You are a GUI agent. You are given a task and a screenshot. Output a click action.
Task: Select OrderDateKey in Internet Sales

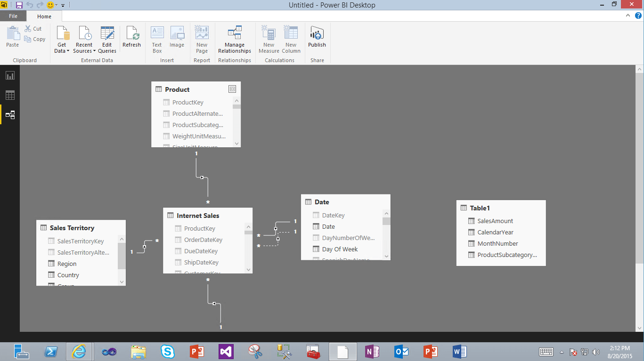click(203, 240)
